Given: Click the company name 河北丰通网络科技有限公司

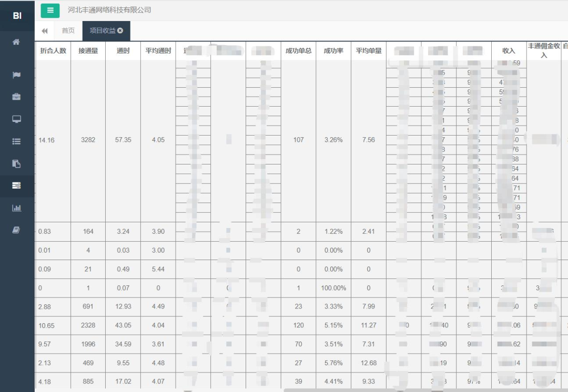Looking at the screenshot, I should click(109, 10).
